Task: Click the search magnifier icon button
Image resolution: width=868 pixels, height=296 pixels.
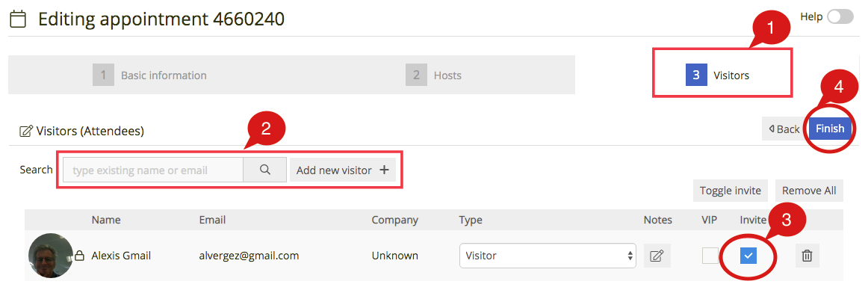Action: (264, 170)
